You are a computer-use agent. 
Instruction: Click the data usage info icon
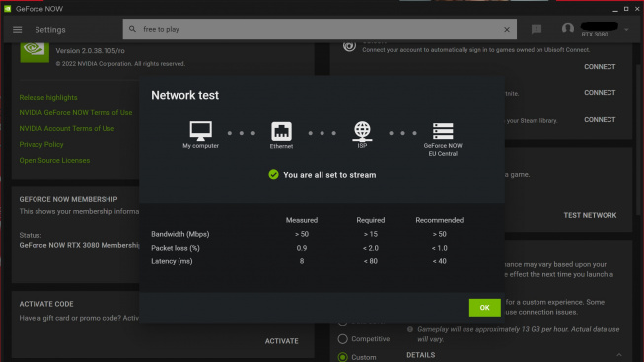410,329
